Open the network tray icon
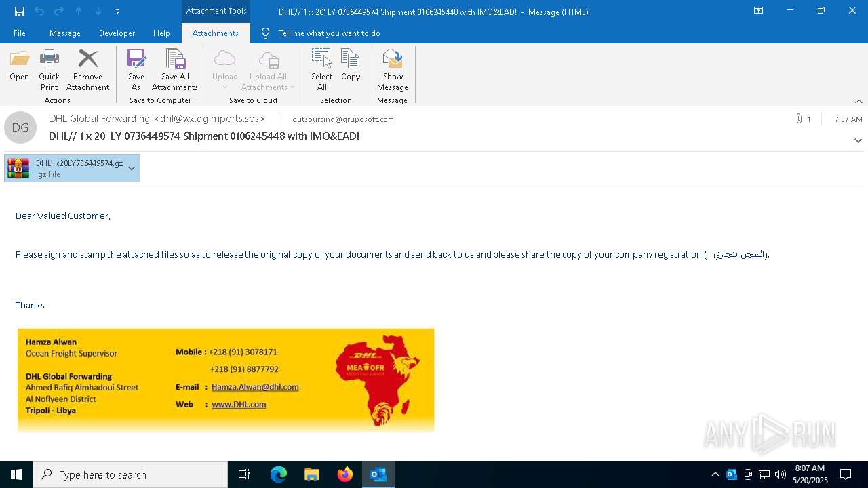This screenshot has width=868, height=488. pos(764,474)
